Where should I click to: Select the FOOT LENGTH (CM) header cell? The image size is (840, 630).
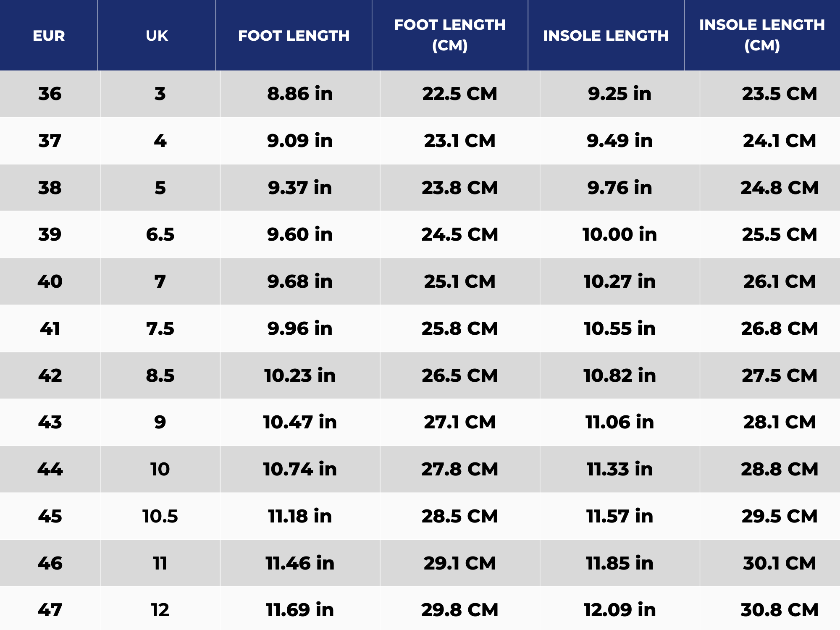click(x=449, y=35)
